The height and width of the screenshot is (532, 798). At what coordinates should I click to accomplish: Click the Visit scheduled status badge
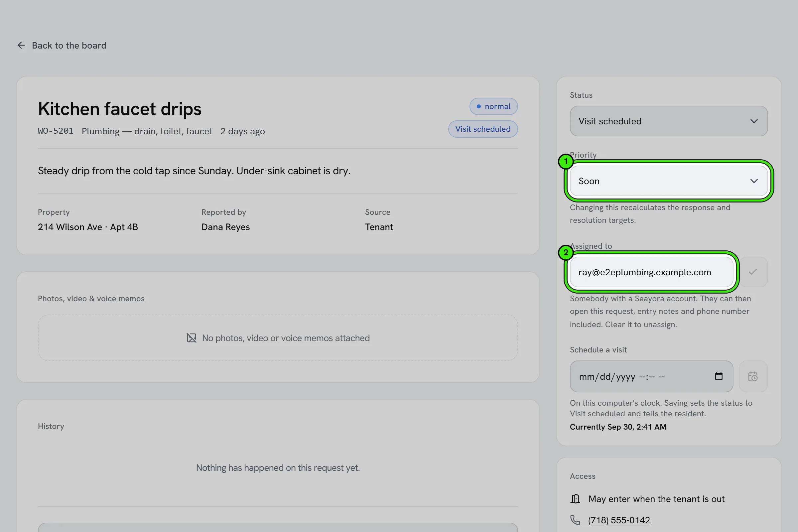(x=483, y=129)
